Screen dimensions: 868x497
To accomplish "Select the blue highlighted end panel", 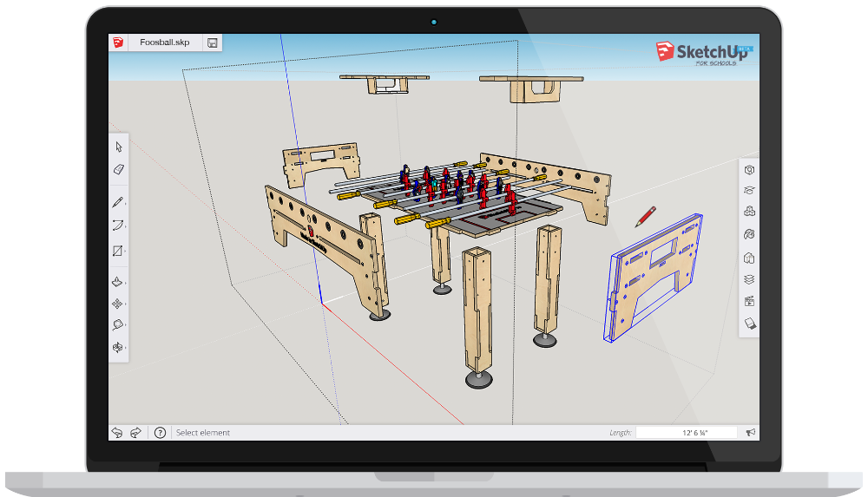I will [x=654, y=277].
